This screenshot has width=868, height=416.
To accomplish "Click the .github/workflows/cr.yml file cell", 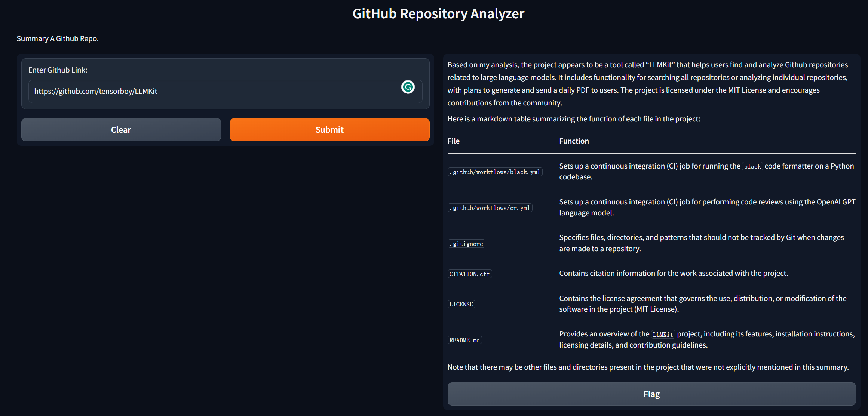I will tap(490, 208).
